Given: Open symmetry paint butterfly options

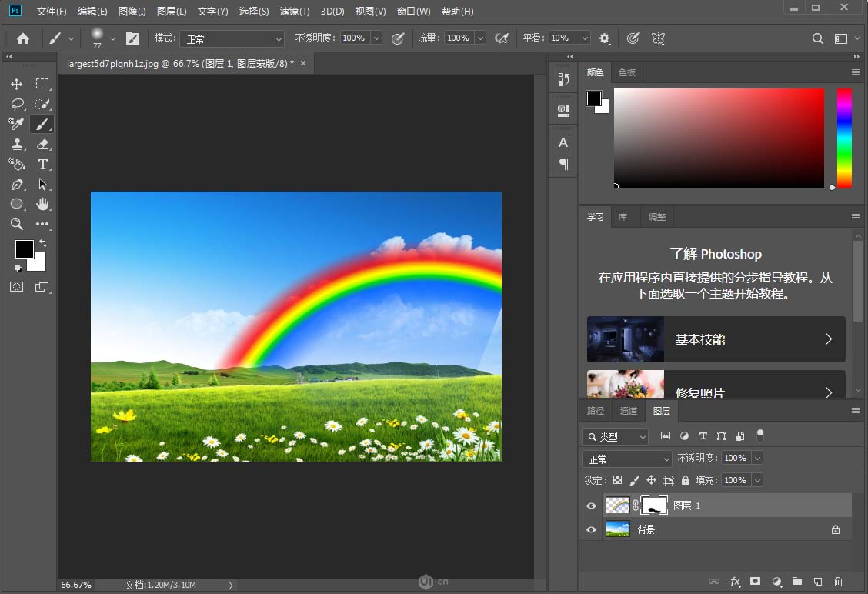Looking at the screenshot, I should coord(658,38).
